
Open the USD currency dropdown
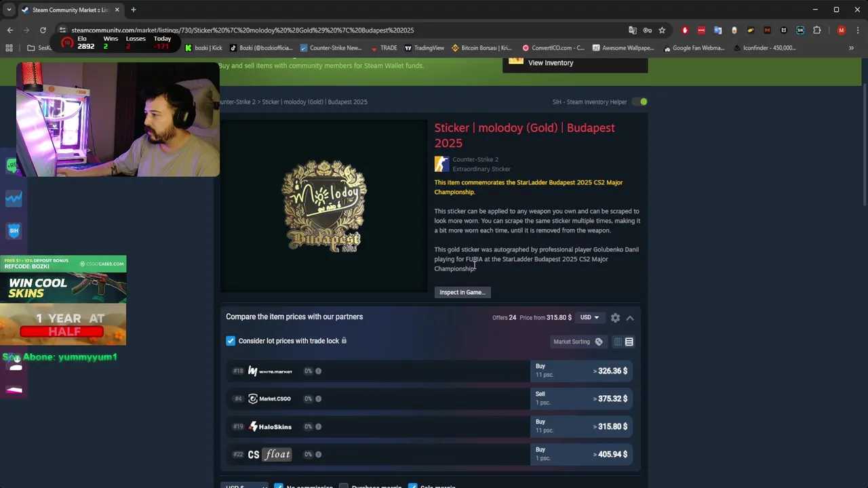589,317
